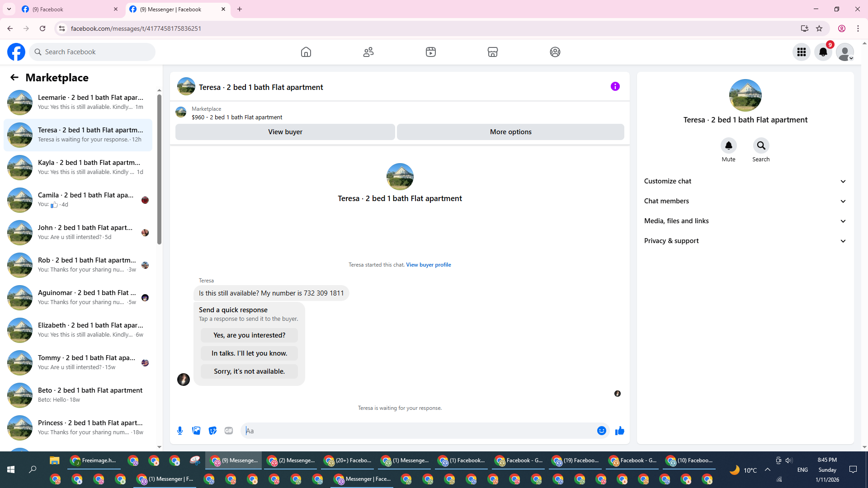The image size is (868, 488).
Task: Send a thumbs-up like
Action: (620, 431)
